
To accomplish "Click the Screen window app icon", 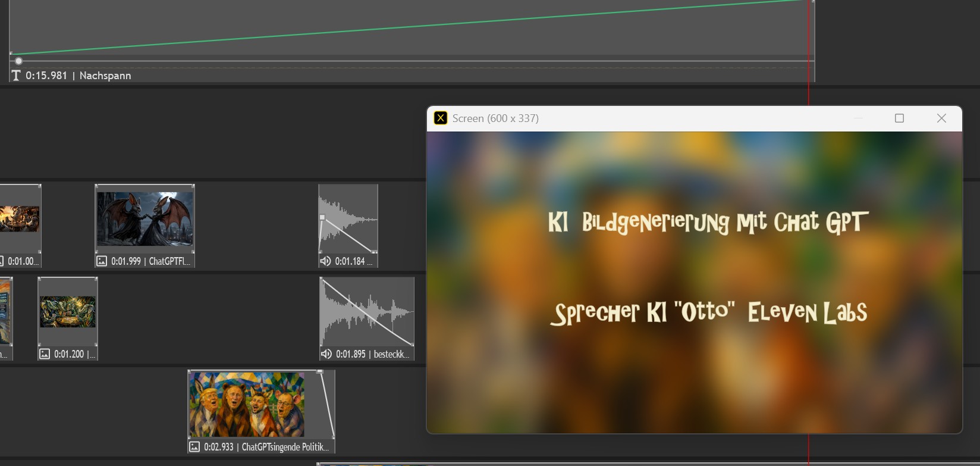I will pyautogui.click(x=441, y=118).
